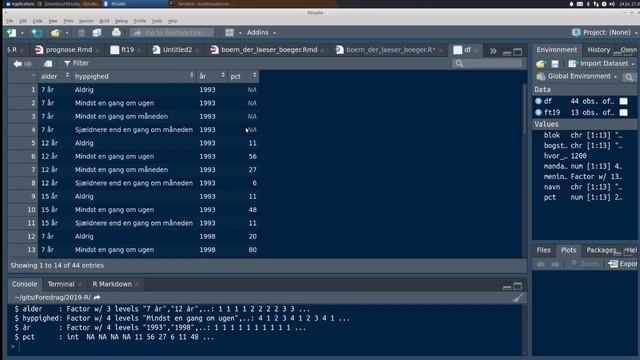Image resolution: width=640 pixels, height=360 pixels.
Task: Expand the recent files dropdown arrow
Action: point(67,33)
